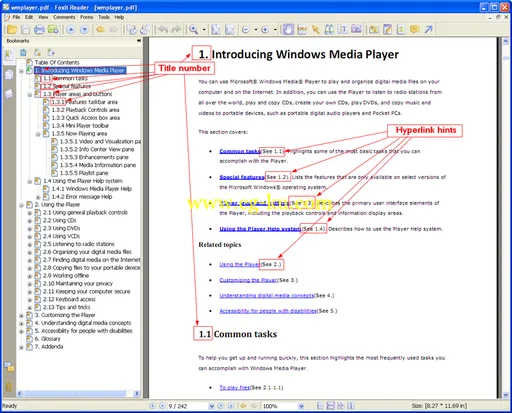Click the page number field '9 / 242'
The width and height of the screenshot is (512, 413).
(x=187, y=406)
